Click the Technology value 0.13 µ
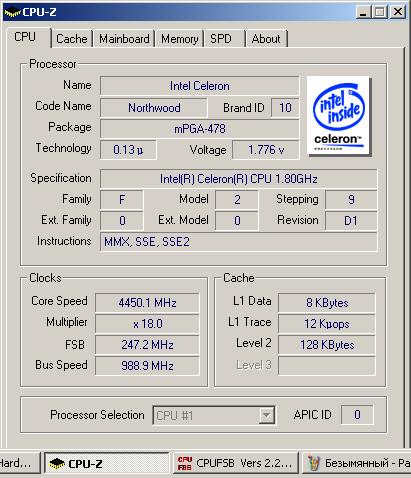Screen dimensions: 411x478 coord(128,150)
